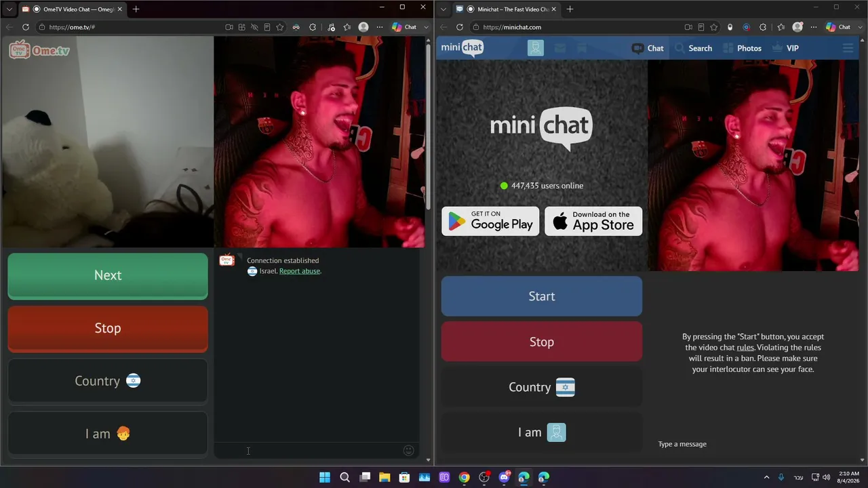Open extensions menu in the ome.tv browser window
Viewport: 868px width, 488px height.
coord(313,27)
